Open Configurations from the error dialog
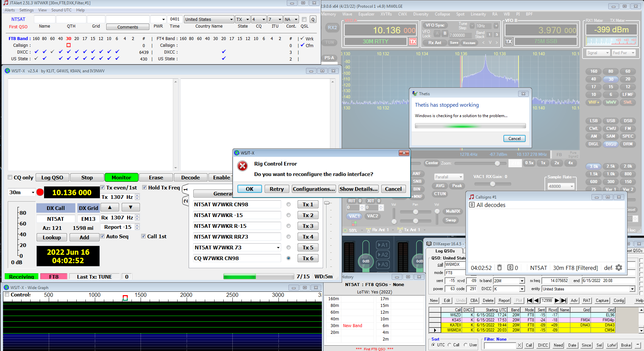Screen dimensions: 644x351 (314, 189)
